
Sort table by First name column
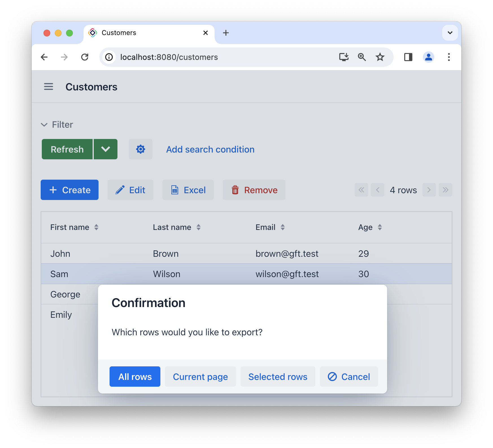point(96,227)
